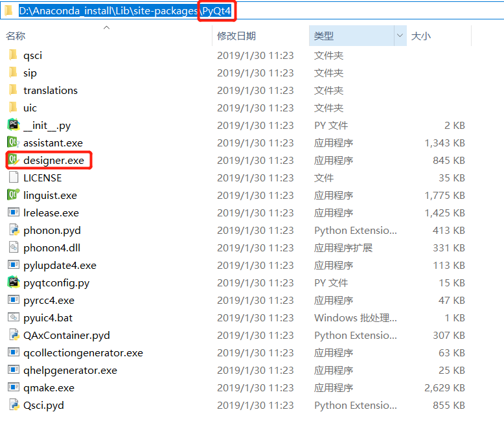Click the linguist.exe Qt icon
The height and width of the screenshot is (425, 504).
[x=14, y=195]
